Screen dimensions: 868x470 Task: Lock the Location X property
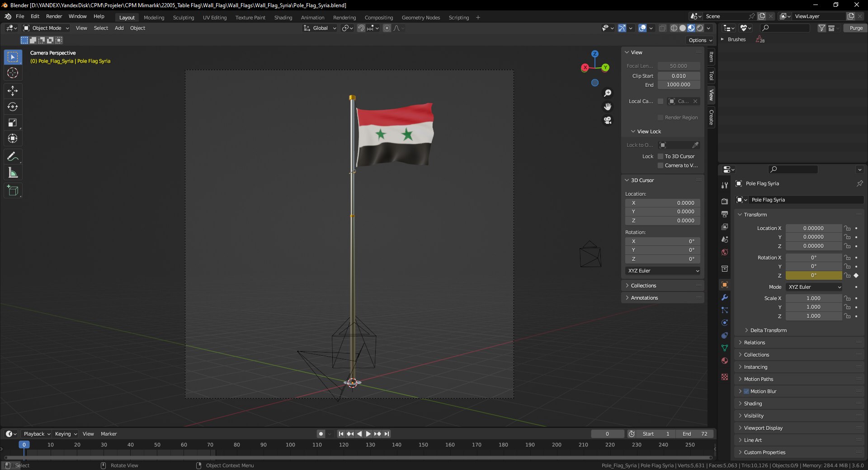847,228
